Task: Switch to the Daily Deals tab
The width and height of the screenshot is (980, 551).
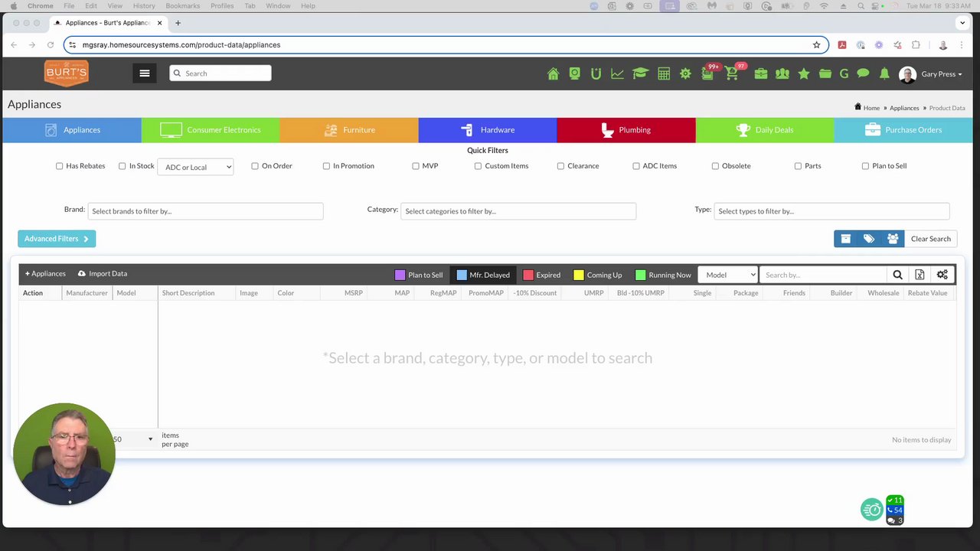Action: 765,130
